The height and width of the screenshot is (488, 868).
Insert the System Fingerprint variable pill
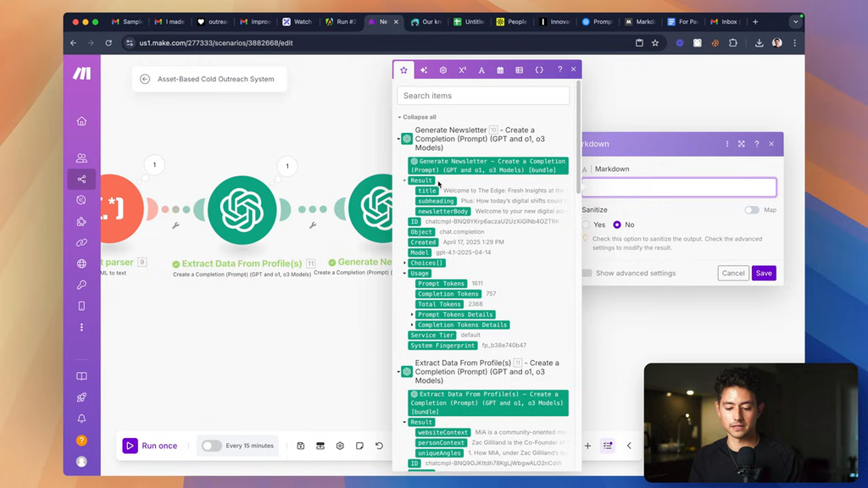tap(442, 346)
